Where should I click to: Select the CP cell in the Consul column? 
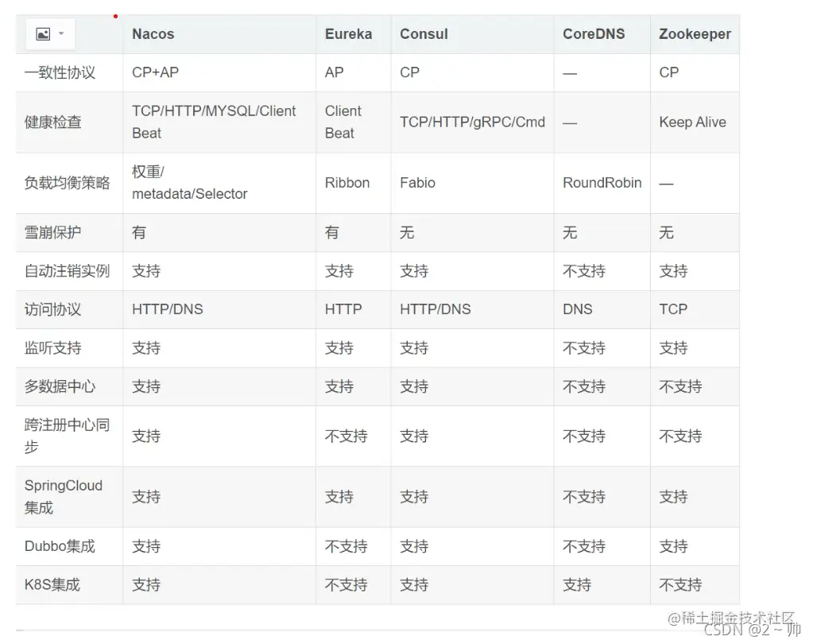[x=409, y=72]
